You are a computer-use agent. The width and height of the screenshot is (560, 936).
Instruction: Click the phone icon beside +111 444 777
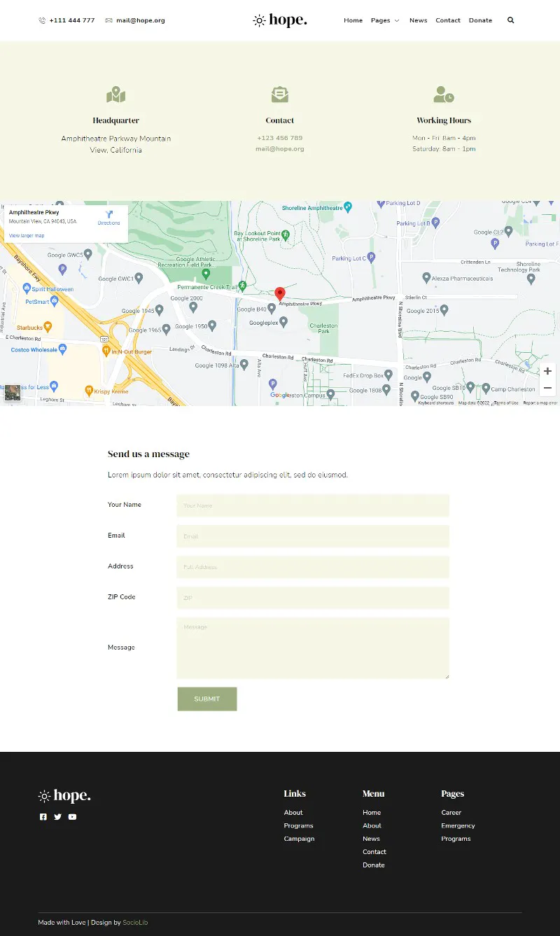click(x=42, y=20)
